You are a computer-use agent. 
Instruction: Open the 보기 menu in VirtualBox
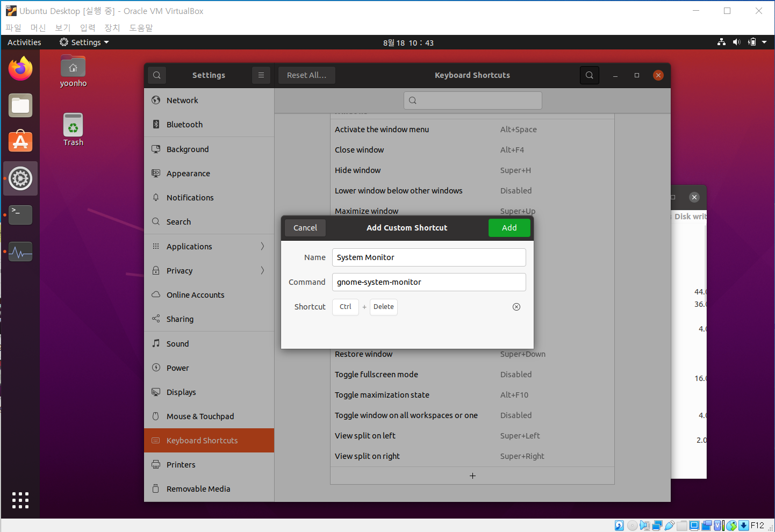coord(63,27)
